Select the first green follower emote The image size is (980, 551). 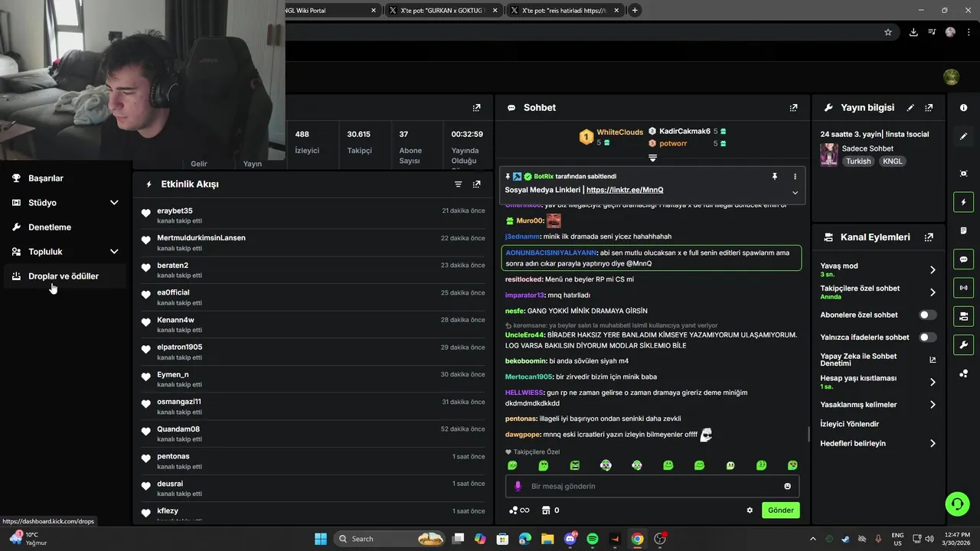pos(512,465)
